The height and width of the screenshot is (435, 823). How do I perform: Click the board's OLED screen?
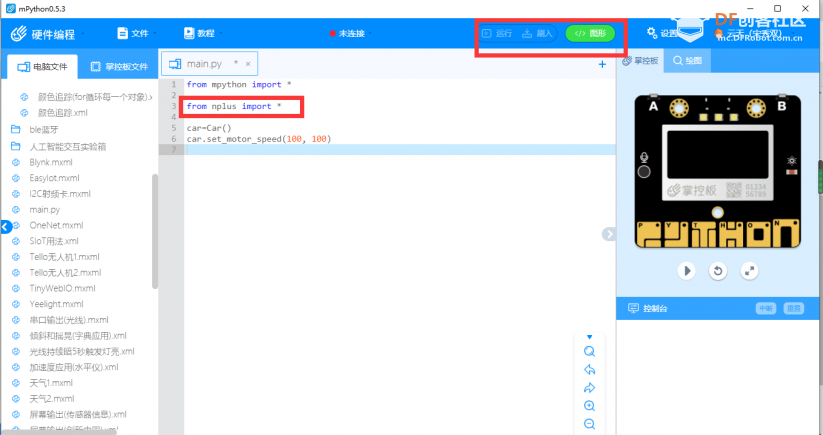[x=718, y=155]
